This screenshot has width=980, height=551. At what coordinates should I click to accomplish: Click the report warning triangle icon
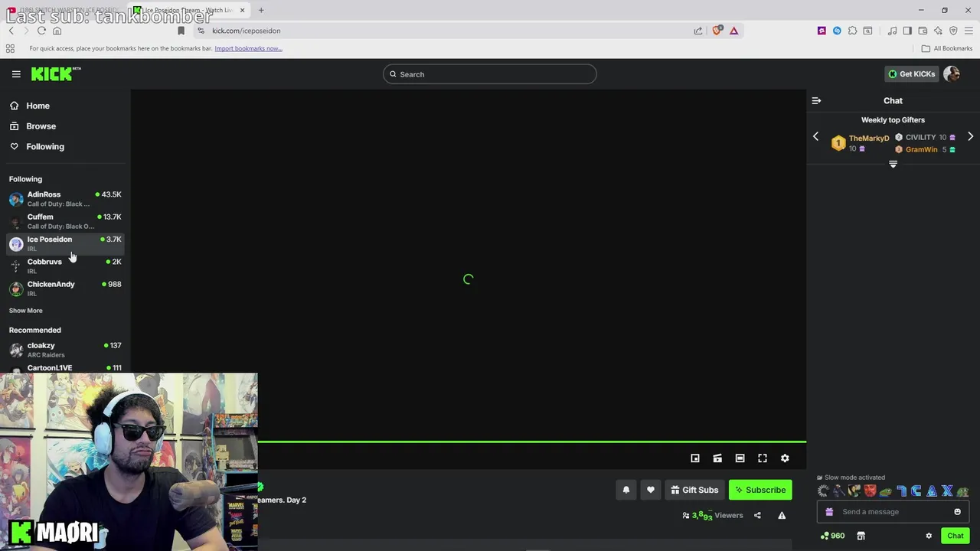(782, 516)
